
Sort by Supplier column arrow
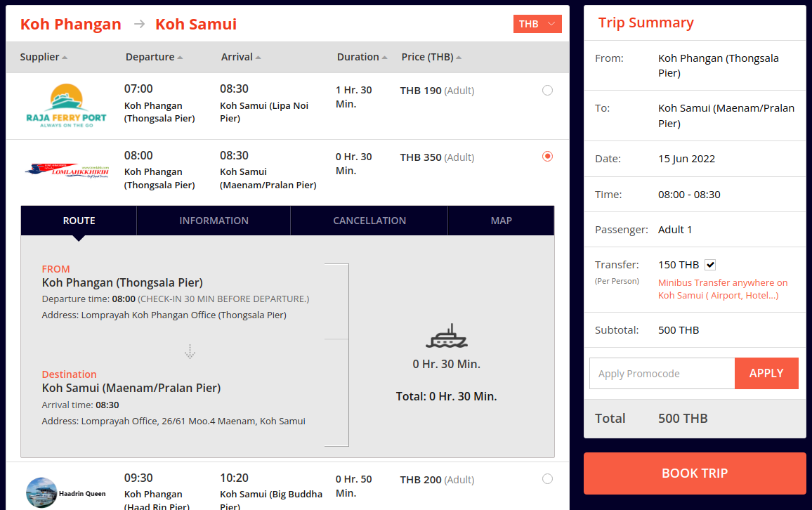pyautogui.click(x=65, y=58)
